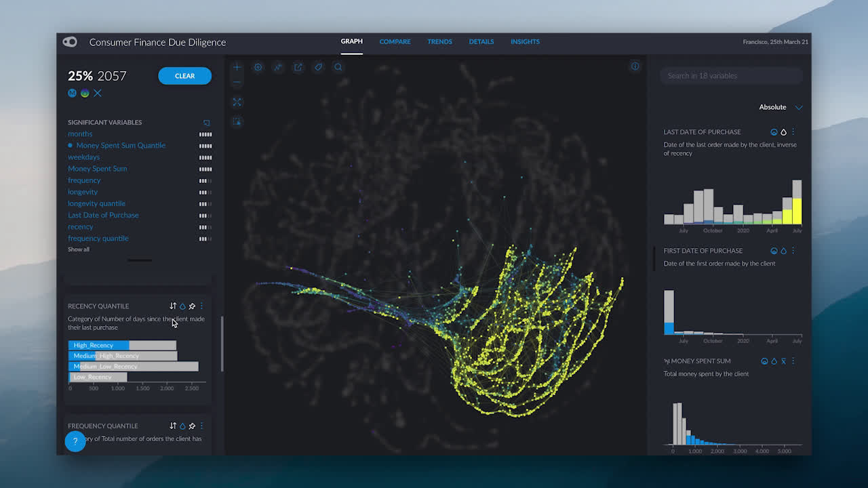Sort Frequency Quantile with arrows icon
The image size is (868, 488).
173,426
